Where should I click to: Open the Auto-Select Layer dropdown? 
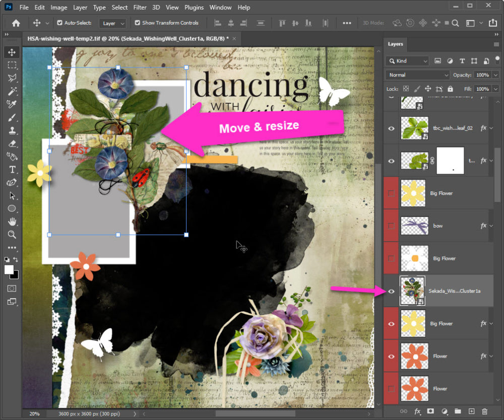(112, 23)
